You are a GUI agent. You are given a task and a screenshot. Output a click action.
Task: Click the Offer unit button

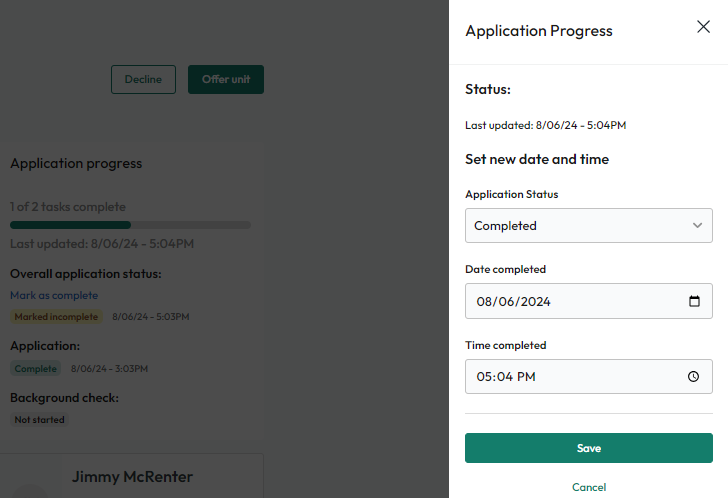click(x=226, y=79)
